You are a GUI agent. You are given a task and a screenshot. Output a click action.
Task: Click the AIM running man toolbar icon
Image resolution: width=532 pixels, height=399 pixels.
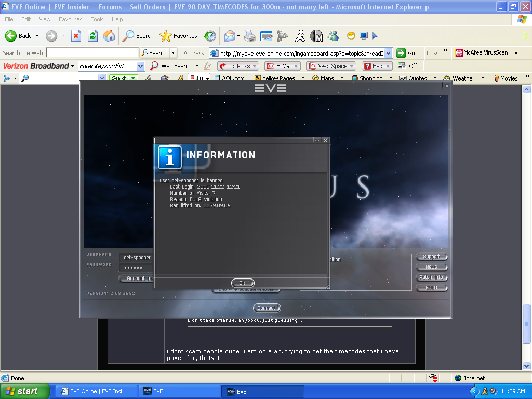[x=300, y=36]
